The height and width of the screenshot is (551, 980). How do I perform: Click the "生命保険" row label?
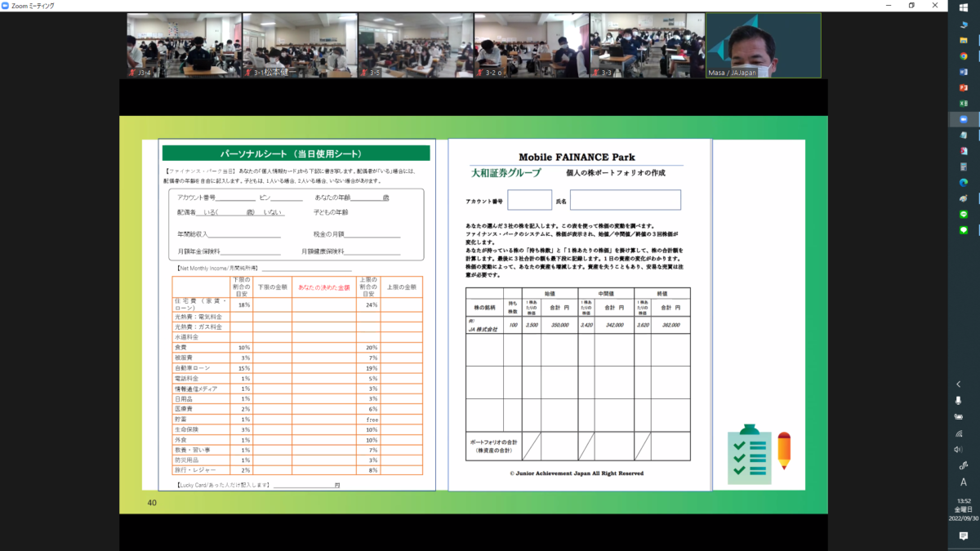coord(188,429)
